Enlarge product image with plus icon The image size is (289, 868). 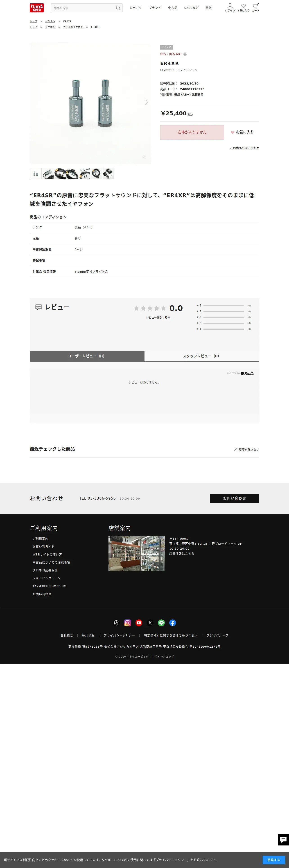click(144, 157)
